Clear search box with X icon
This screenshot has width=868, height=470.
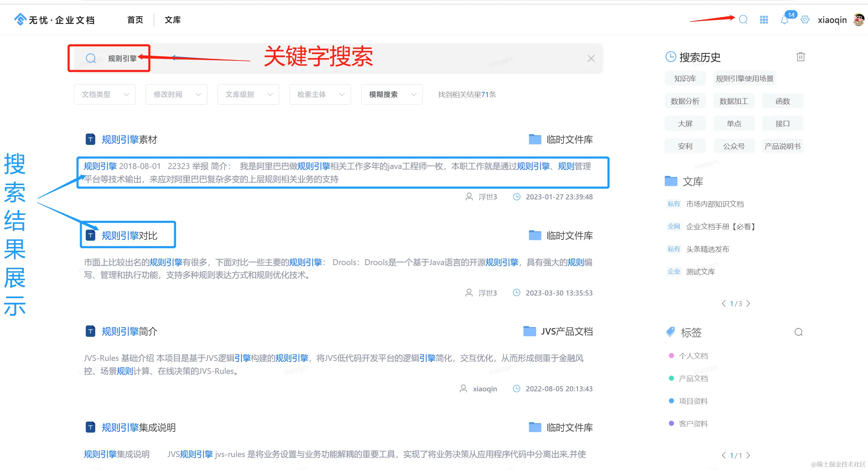(591, 58)
